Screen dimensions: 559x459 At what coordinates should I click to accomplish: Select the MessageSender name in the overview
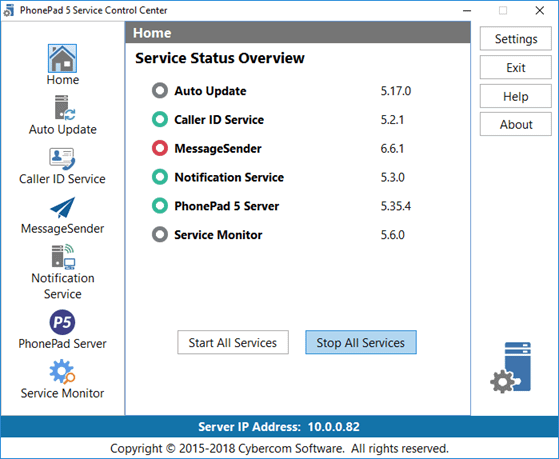218,148
